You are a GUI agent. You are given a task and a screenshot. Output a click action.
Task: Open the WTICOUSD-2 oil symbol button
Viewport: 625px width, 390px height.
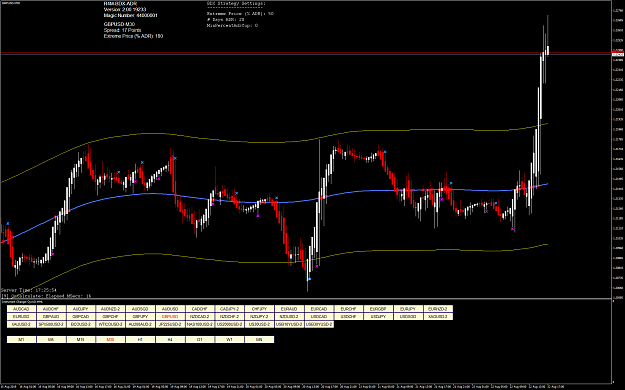[111, 325]
